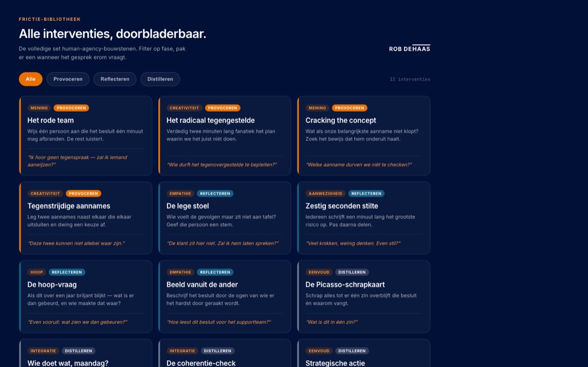Click CREATIVITEIT tag on Tegenstrijdige aannames
The width and height of the screenshot is (588, 367).
tap(45, 193)
